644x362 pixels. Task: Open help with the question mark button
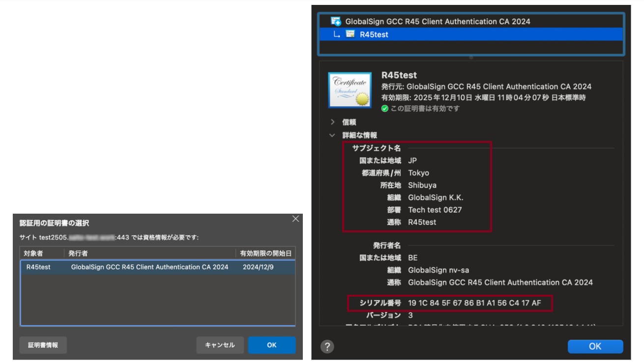tap(327, 346)
